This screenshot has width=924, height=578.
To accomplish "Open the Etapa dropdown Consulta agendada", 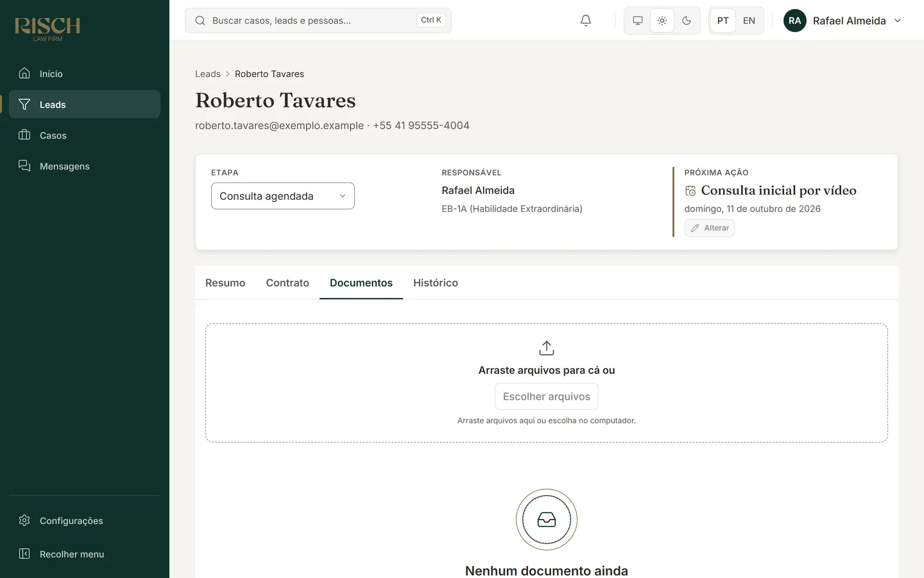I will pyautogui.click(x=283, y=196).
